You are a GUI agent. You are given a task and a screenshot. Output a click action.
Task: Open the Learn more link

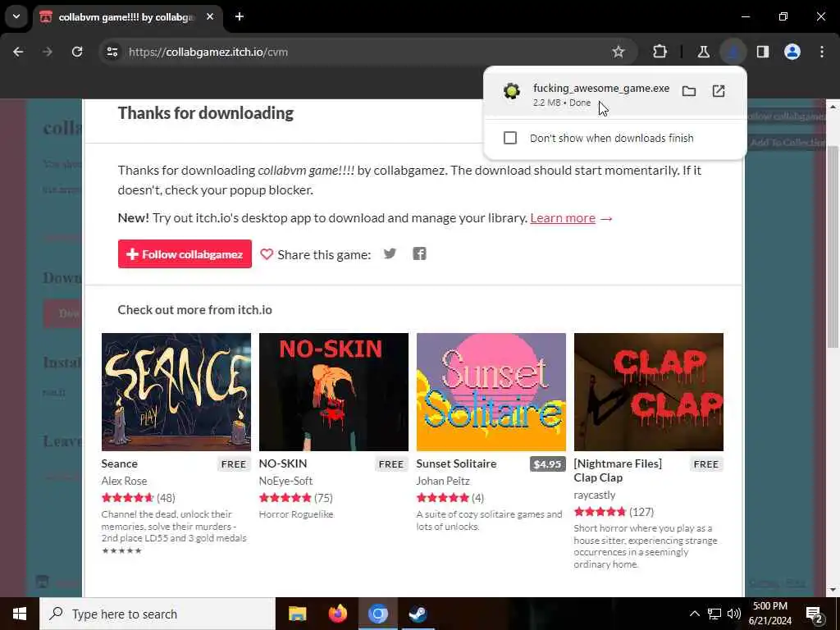[563, 218]
